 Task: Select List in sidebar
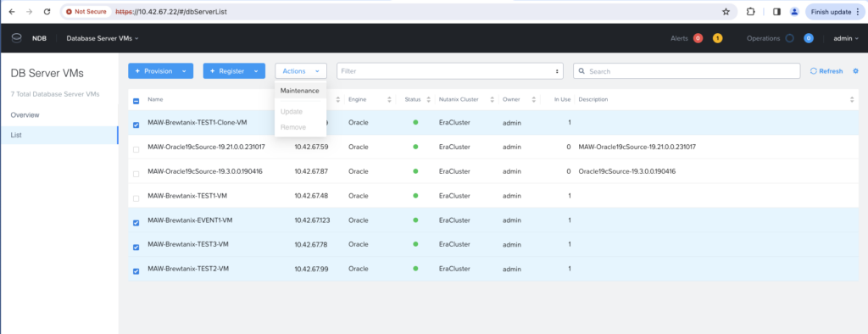[59, 135]
